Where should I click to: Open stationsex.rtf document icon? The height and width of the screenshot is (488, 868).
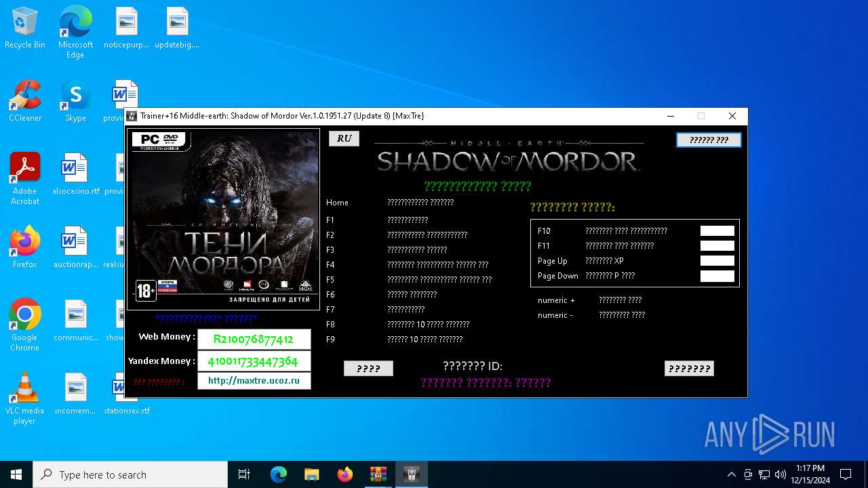[126, 394]
